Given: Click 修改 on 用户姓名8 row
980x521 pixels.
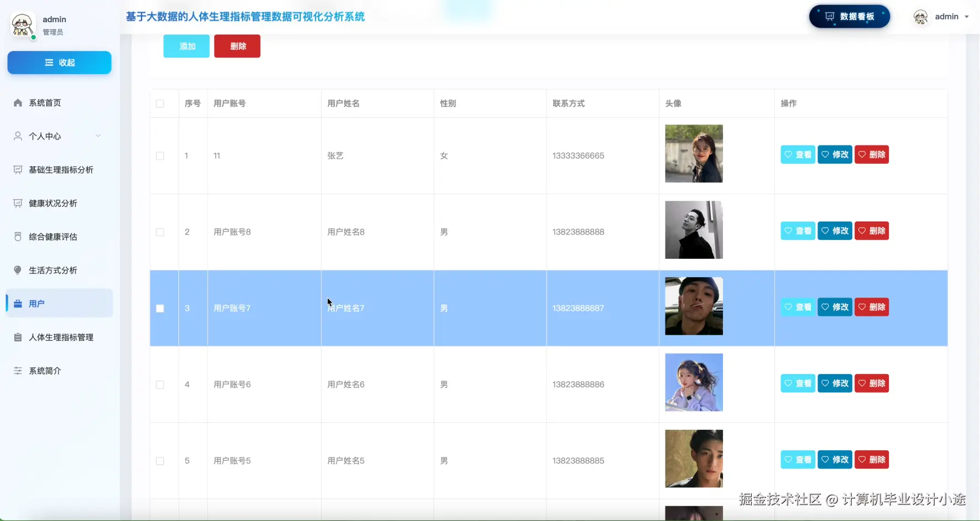Looking at the screenshot, I should (x=835, y=231).
